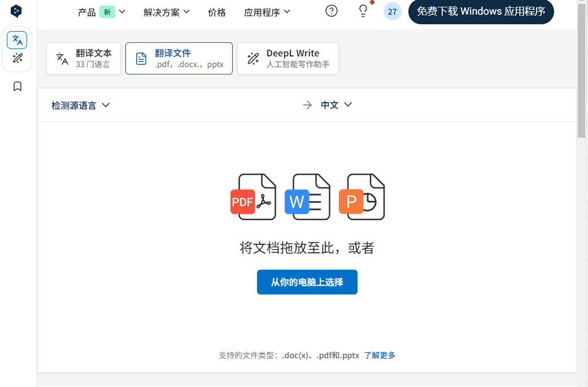Click 免费下载 Windows 应用程序 button
Image resolution: width=588 pixels, height=387 pixels.
tap(481, 12)
